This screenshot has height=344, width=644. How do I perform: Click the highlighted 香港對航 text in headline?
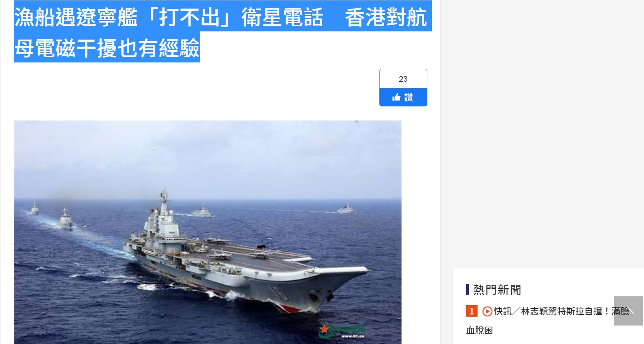(x=386, y=17)
